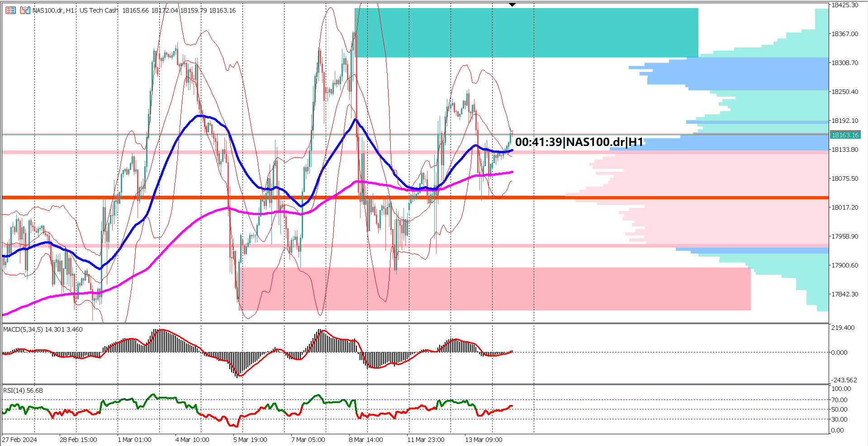Click the countdown timer label on chart
The width and height of the screenshot is (868, 446).
tap(579, 142)
